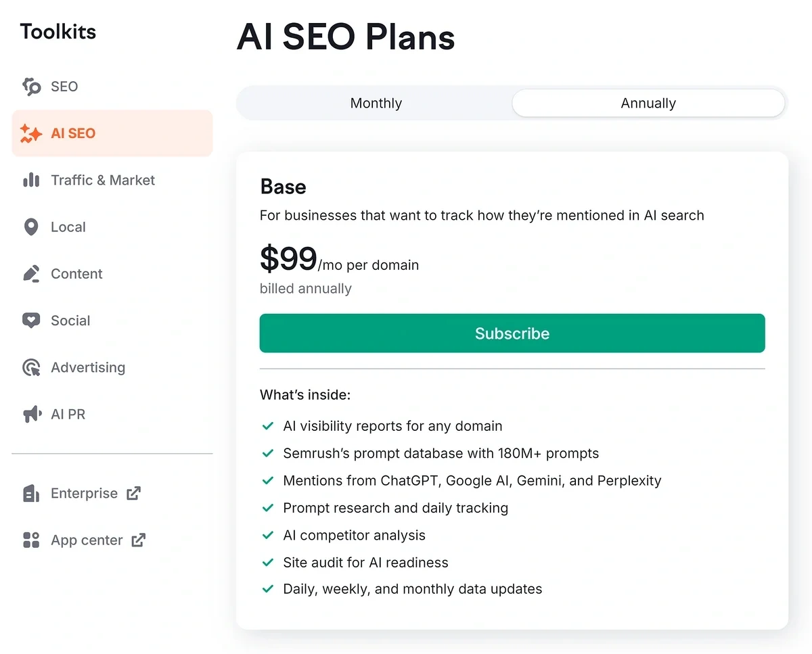This screenshot has height=654, width=812.
Task: Click the Local map pin icon
Action: click(x=31, y=227)
